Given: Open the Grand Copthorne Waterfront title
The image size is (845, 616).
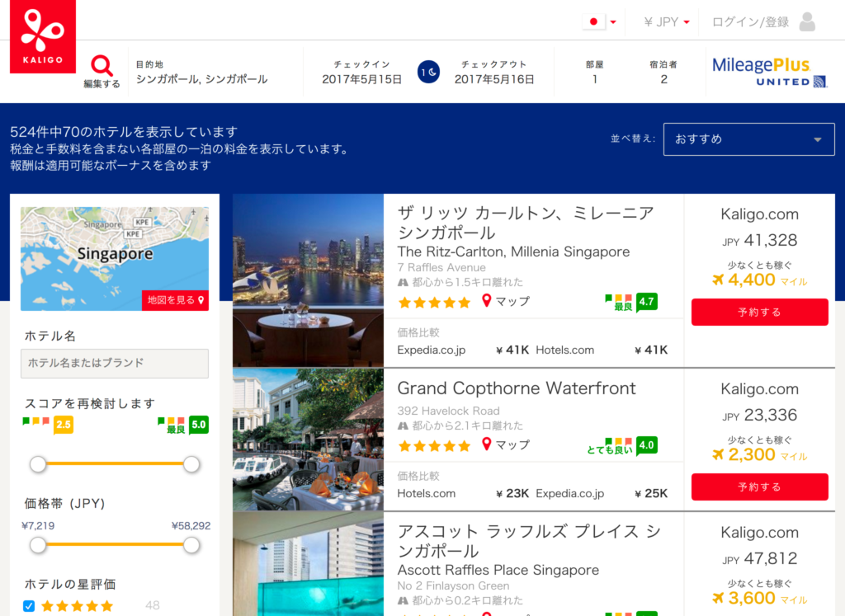Looking at the screenshot, I should coord(517,388).
